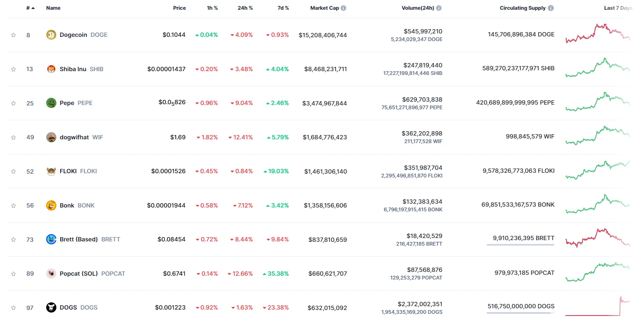Click the Circulating Supply info icon
This screenshot has width=644, height=321.
pos(551,8)
